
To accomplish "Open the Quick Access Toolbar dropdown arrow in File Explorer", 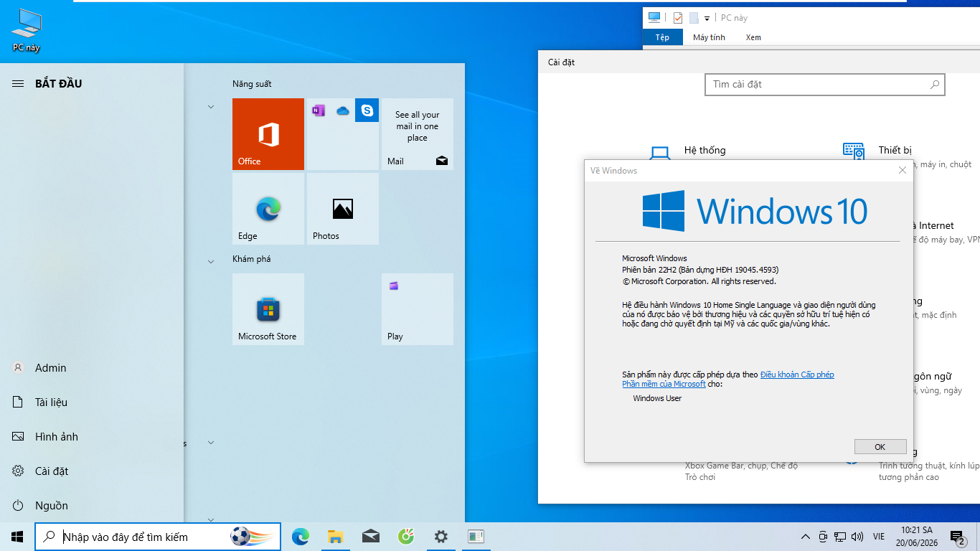I will pyautogui.click(x=707, y=19).
